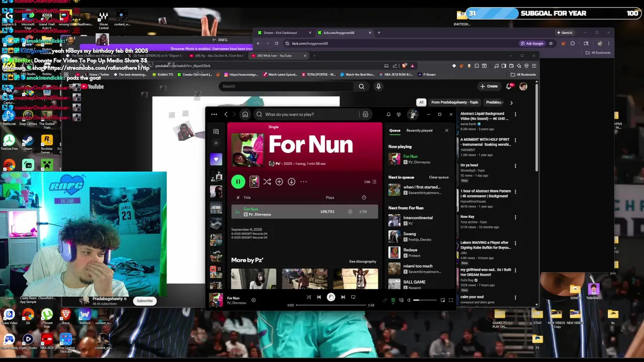Open the All Bookmarks folder in YouTube window
Screen dimensions: 644x362
pyautogui.click(x=523, y=74)
